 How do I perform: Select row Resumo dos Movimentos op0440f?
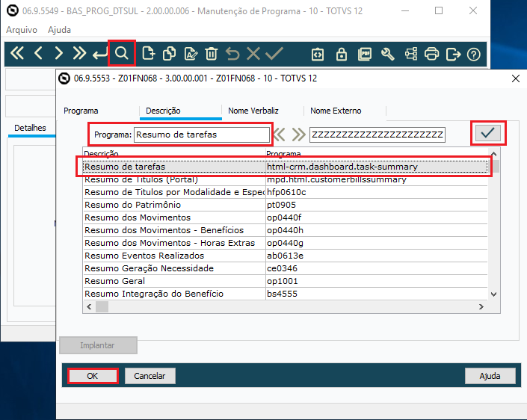[285, 217]
